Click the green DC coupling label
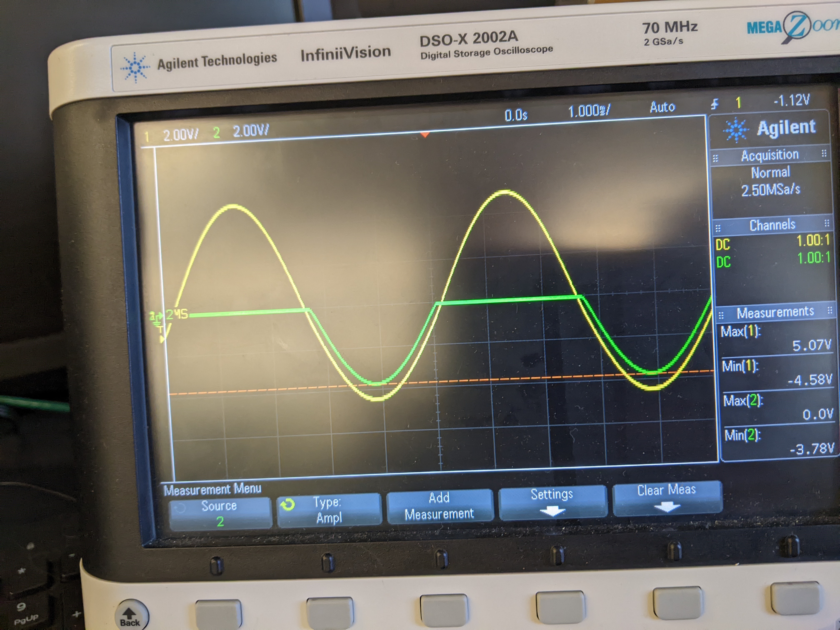The height and width of the screenshot is (630, 840). (x=723, y=262)
